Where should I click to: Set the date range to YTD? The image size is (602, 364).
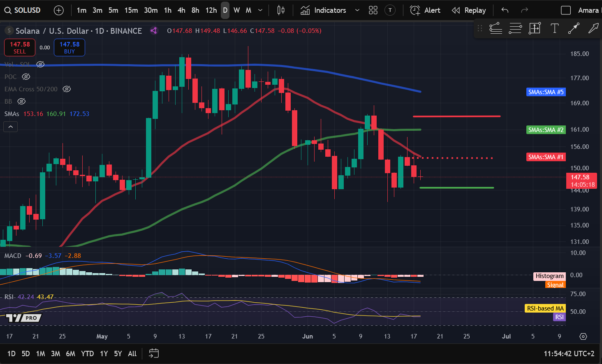[x=87, y=353]
